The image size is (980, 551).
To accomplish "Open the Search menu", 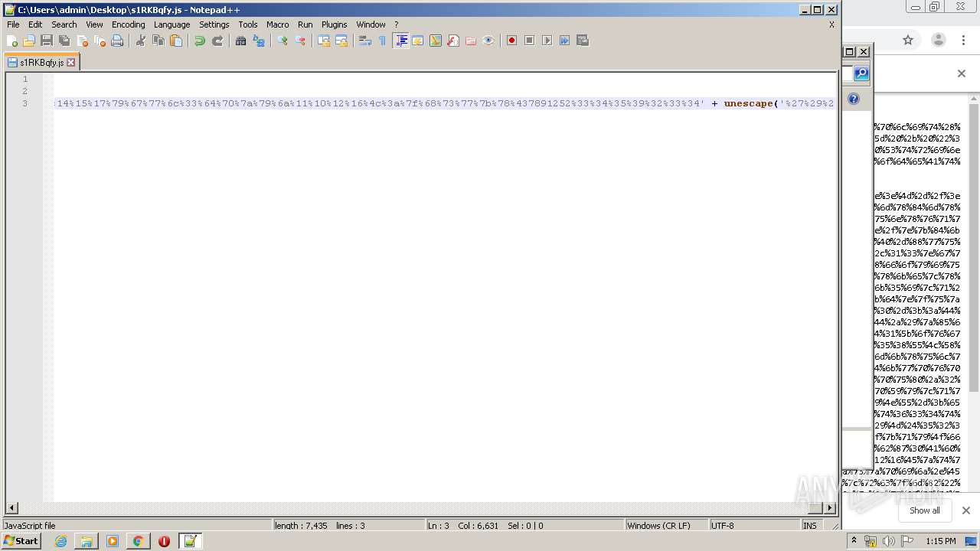I will pos(64,24).
